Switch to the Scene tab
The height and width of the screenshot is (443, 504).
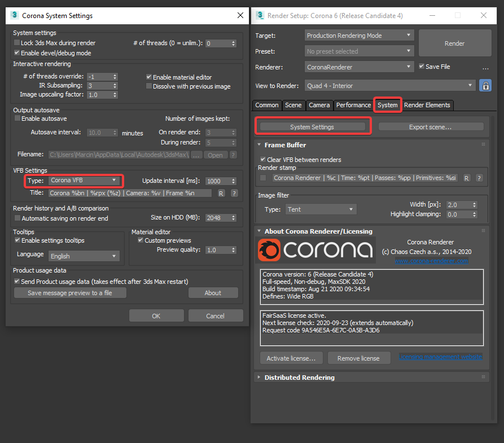293,105
